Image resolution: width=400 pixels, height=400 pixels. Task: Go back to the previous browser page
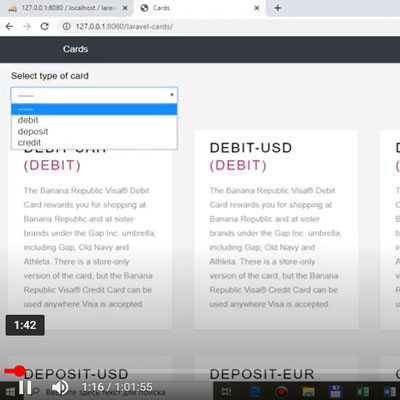click(x=9, y=26)
